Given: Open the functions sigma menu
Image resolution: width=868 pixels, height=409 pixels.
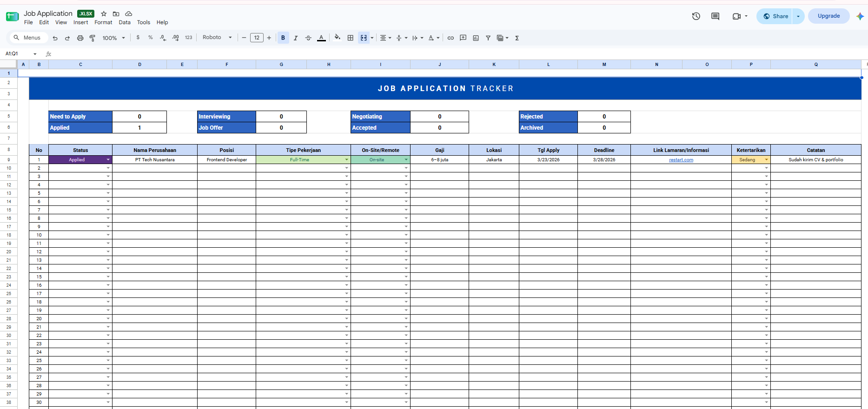Looking at the screenshot, I should 517,38.
